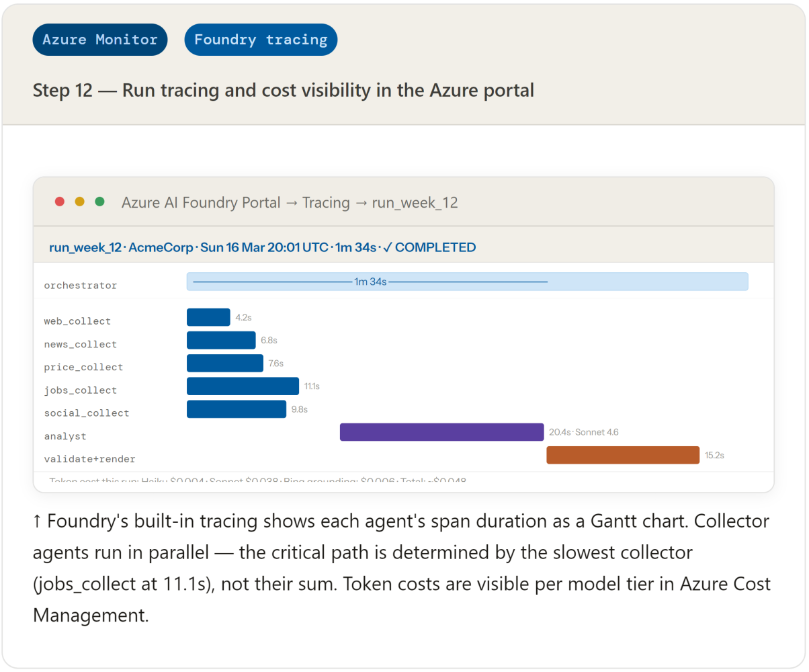The width and height of the screenshot is (809, 672).
Task: Click the green window maximize dot
Action: pyautogui.click(x=100, y=202)
